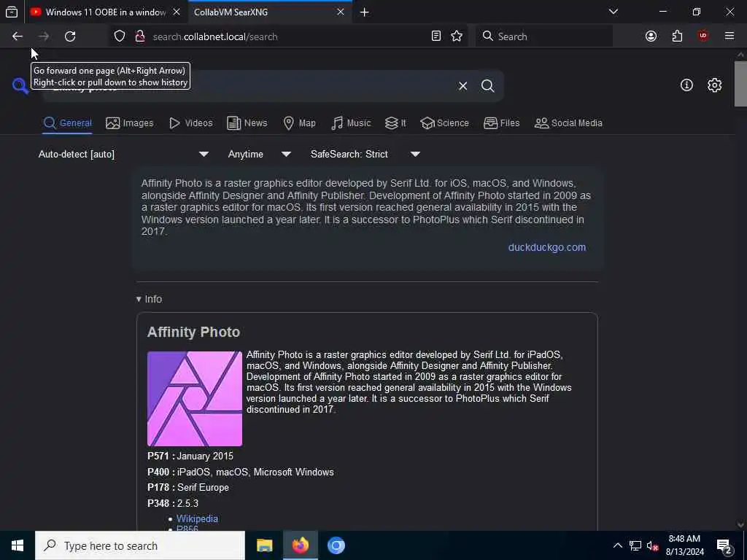Switch to News search category
747x560 pixels.
point(247,122)
